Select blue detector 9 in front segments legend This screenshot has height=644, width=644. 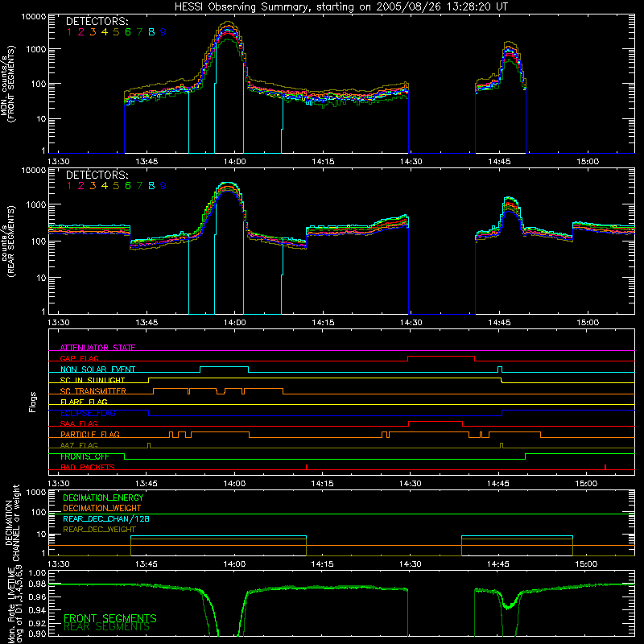tap(163, 32)
